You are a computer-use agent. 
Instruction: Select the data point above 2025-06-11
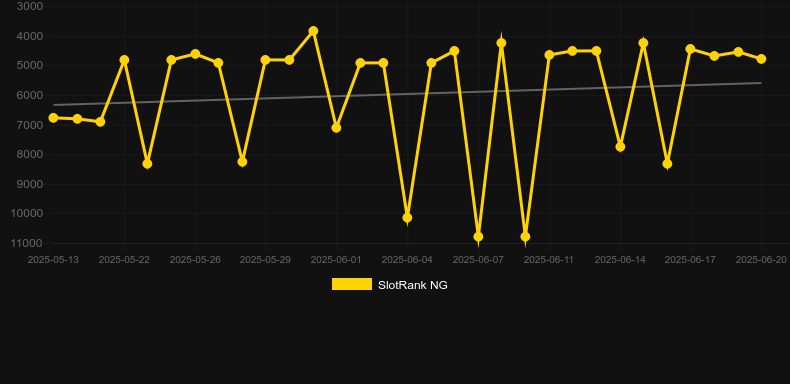coord(549,54)
